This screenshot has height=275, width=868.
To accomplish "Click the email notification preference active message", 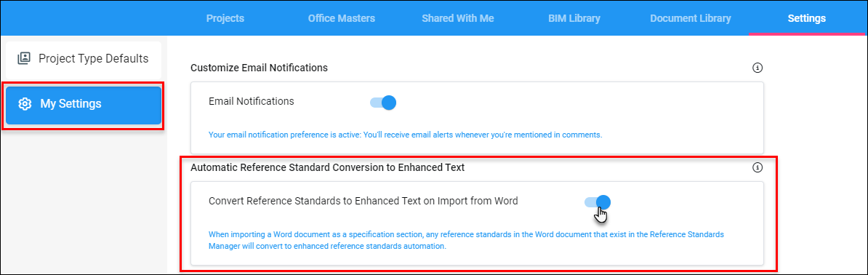I will click(x=405, y=135).
